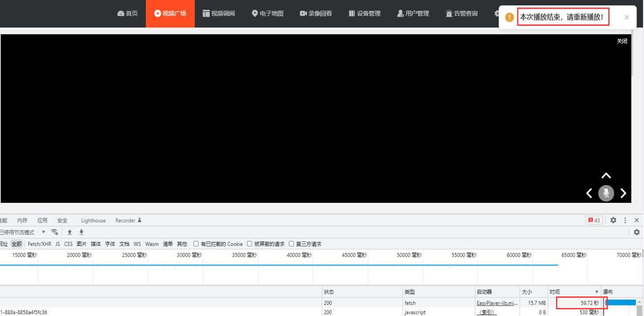Filter requests by CSS type
Image resolution: width=644 pixels, height=316 pixels.
(68, 244)
